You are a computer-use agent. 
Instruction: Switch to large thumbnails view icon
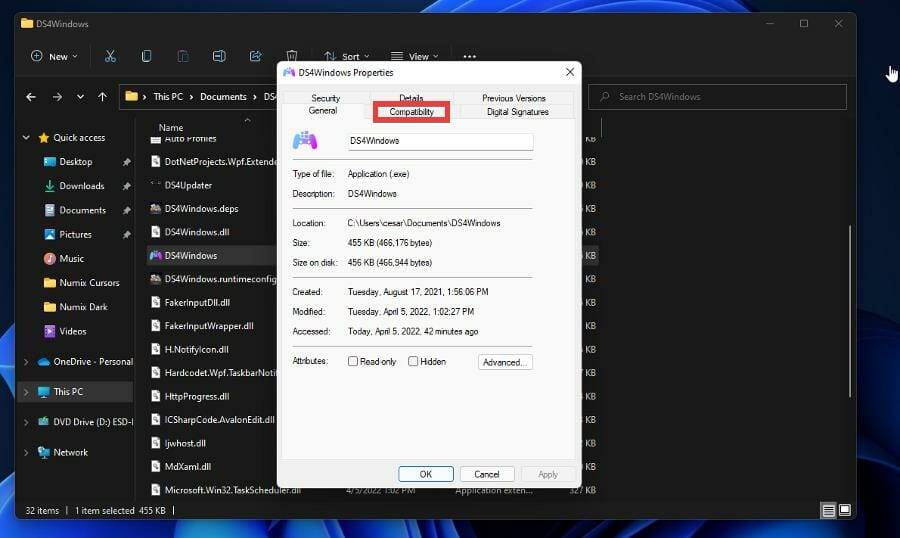pos(845,510)
